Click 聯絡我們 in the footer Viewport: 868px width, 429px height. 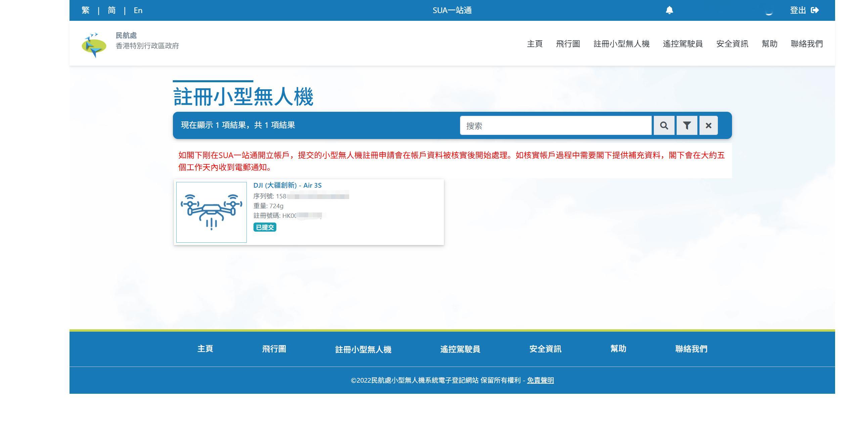click(691, 349)
